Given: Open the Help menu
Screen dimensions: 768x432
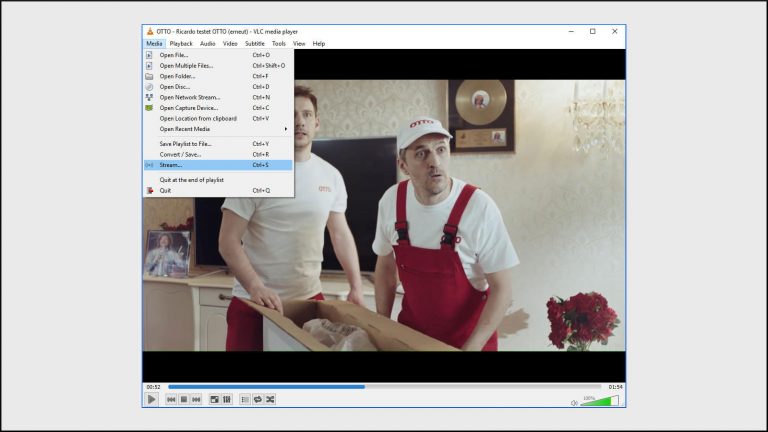Looking at the screenshot, I should point(319,44).
